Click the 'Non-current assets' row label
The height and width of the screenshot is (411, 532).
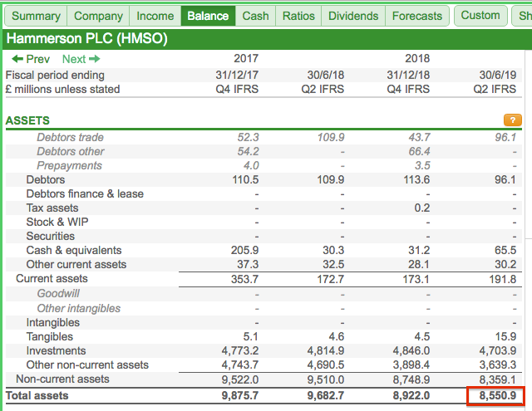click(62, 379)
